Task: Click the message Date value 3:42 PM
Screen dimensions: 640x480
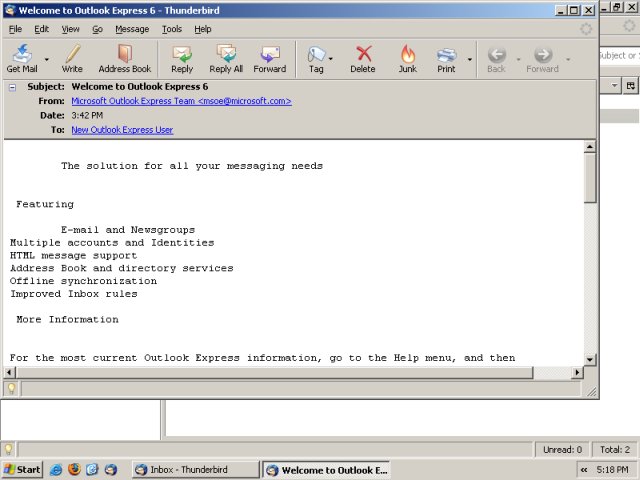Action: (x=87, y=116)
